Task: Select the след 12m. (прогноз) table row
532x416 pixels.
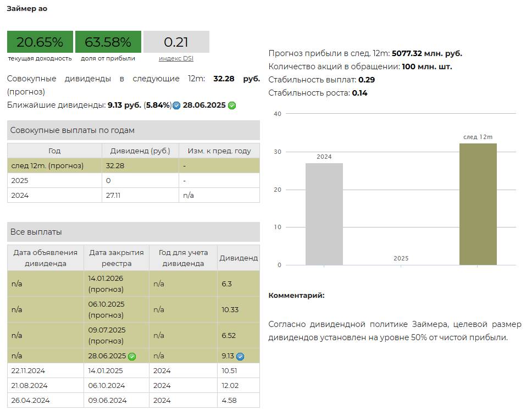Action: [x=133, y=165]
